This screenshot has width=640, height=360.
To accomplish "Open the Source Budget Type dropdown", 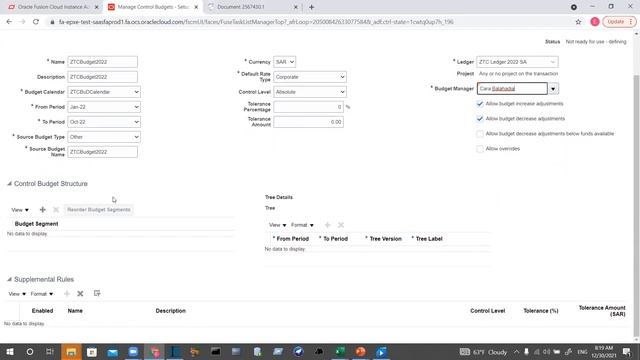I will (104, 137).
